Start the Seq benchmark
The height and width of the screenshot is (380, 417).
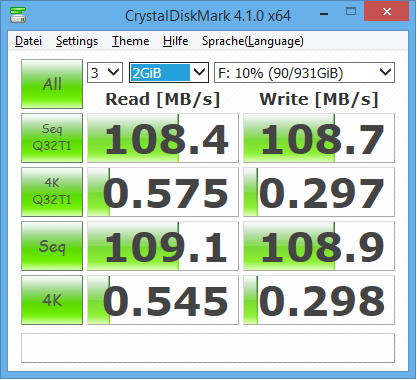(x=52, y=246)
